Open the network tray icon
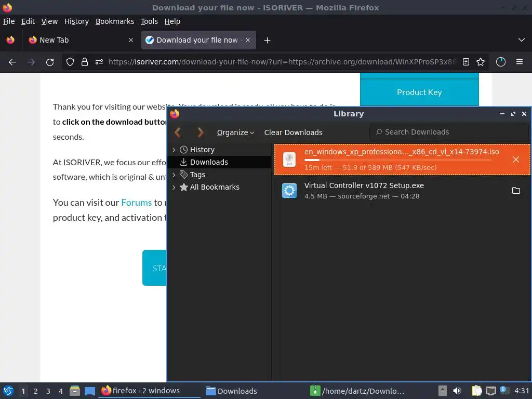The width and height of the screenshot is (532, 399). pos(491,391)
